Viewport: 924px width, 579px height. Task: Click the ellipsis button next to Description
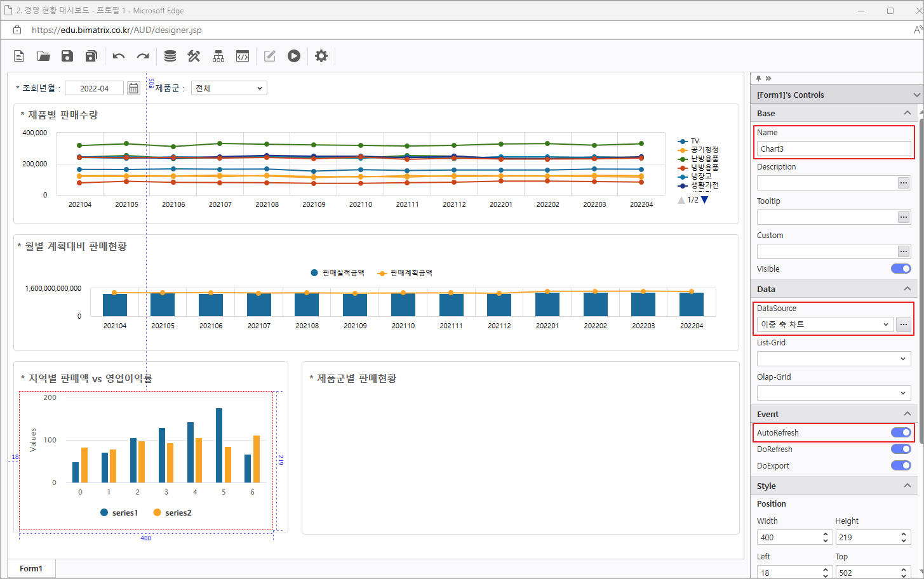tap(903, 183)
